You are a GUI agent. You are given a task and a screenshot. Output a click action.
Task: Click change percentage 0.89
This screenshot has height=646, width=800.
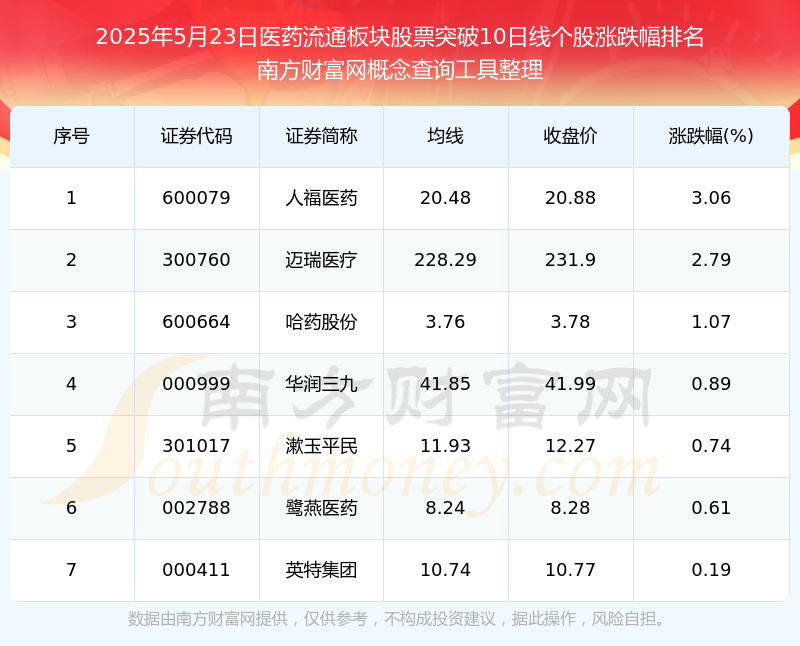[711, 384]
